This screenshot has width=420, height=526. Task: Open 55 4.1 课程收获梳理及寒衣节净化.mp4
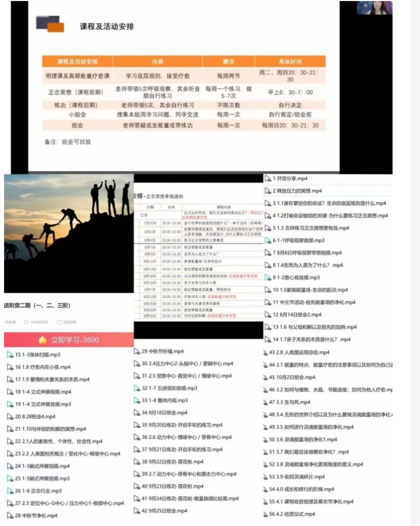click(311, 502)
